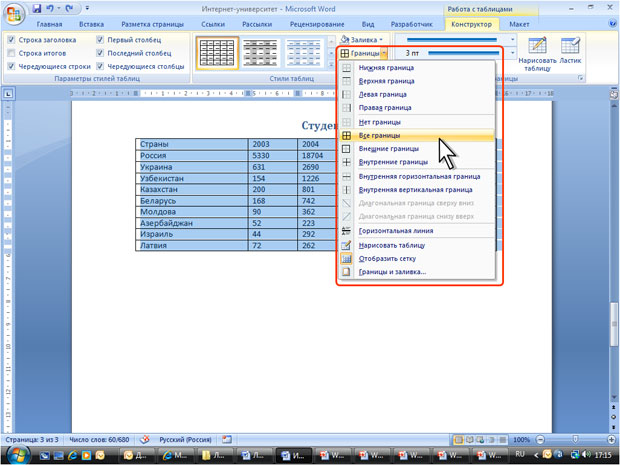This screenshot has width=620, height=465.
Task: Switch to the Макет tab
Action: 519,24
